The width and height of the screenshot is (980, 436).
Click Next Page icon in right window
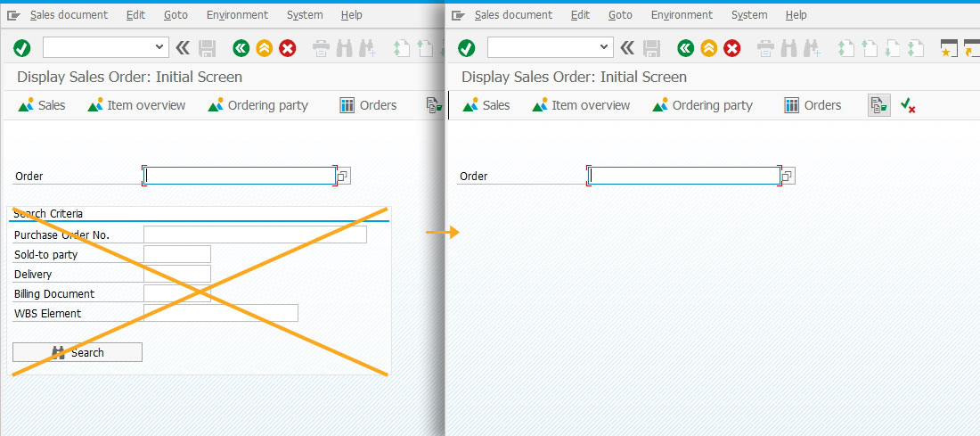[x=892, y=48]
